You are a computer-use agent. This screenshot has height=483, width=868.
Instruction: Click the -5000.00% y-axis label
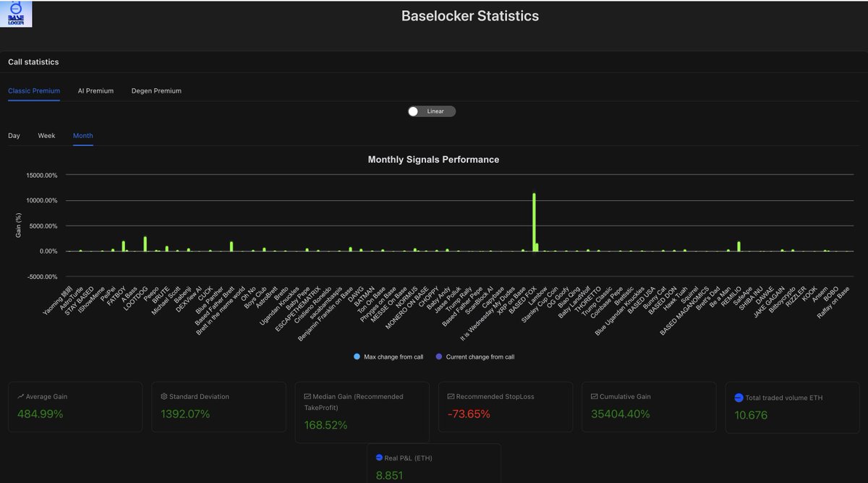pyautogui.click(x=43, y=276)
